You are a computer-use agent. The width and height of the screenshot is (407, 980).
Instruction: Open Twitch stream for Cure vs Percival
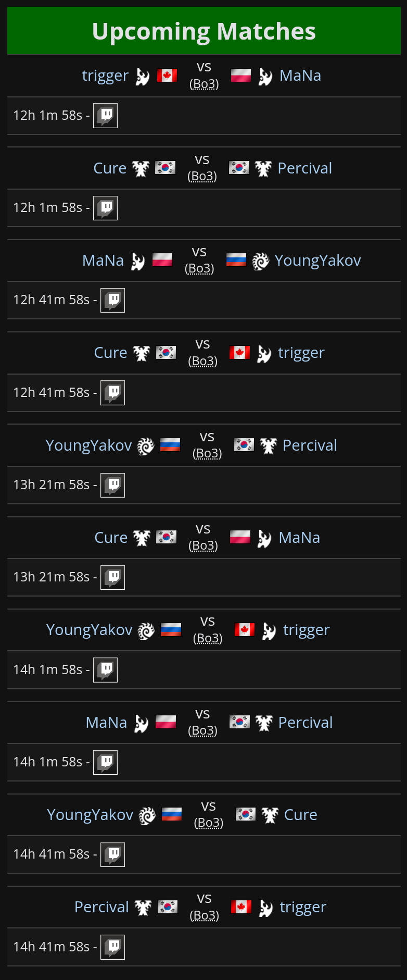click(105, 208)
